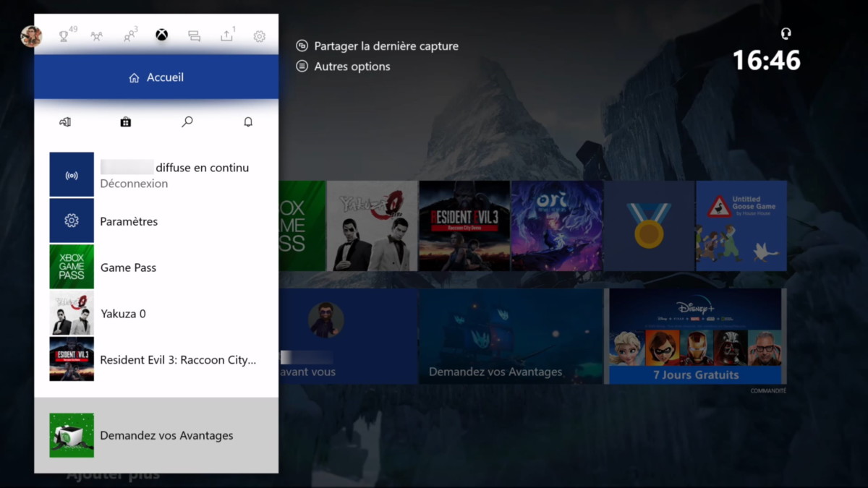Open the profile avatar in guide
Viewport: 868px width, 488px height.
[31, 36]
